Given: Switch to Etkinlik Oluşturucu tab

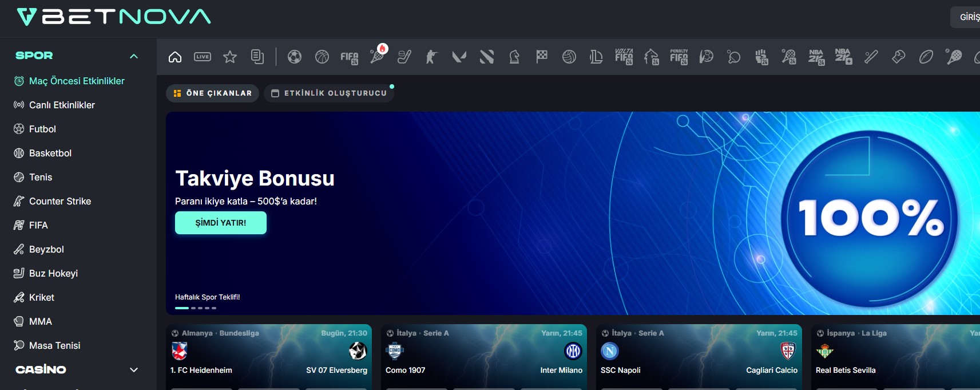Looking at the screenshot, I should pyautogui.click(x=329, y=93).
